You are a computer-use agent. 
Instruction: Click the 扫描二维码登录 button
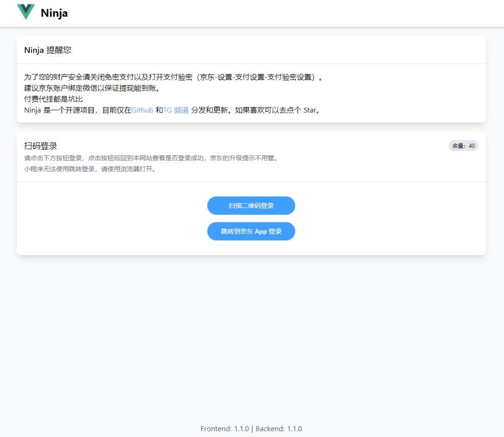[251, 205]
